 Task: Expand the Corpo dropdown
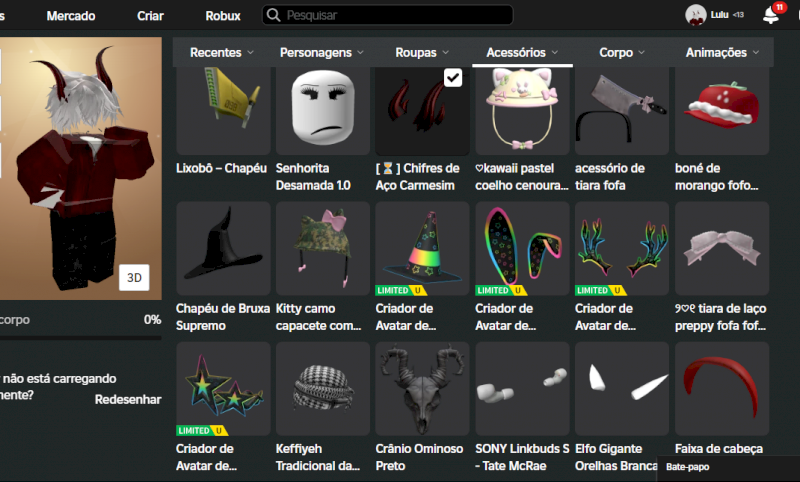coord(622,53)
